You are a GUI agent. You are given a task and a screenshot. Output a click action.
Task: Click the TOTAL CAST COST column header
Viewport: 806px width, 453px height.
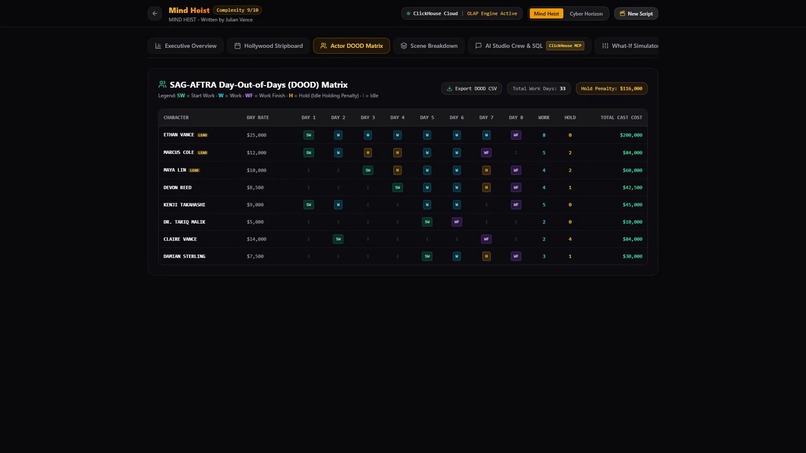coord(621,118)
